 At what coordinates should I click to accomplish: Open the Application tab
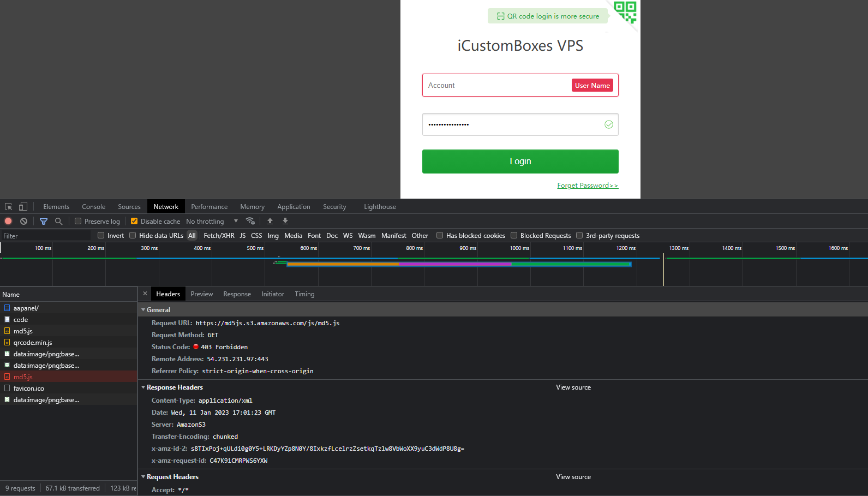pyautogui.click(x=294, y=207)
